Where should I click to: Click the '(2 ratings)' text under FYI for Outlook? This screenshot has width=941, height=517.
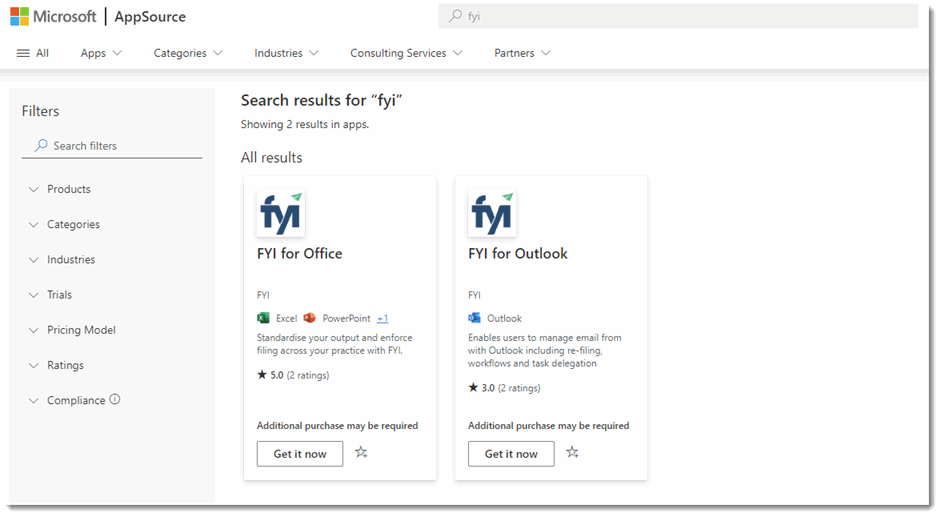519,388
